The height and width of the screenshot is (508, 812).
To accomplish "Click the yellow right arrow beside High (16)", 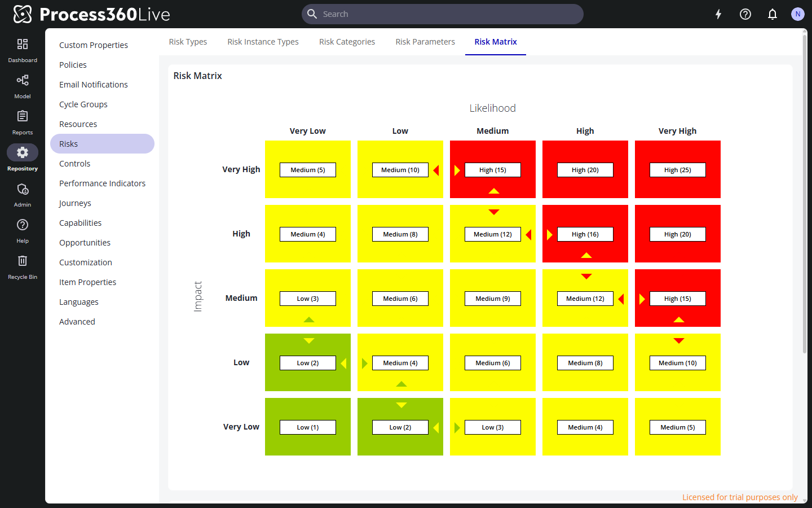I will pos(550,234).
